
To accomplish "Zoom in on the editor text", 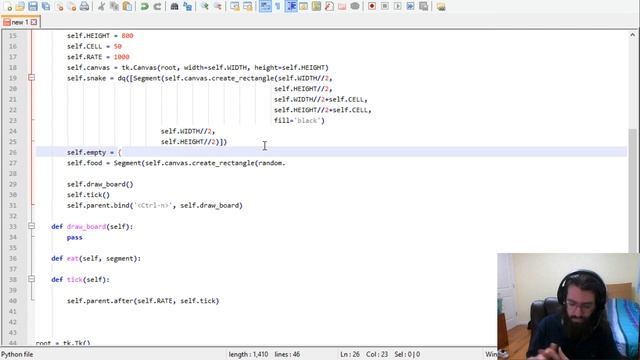I will tap(204, 6).
